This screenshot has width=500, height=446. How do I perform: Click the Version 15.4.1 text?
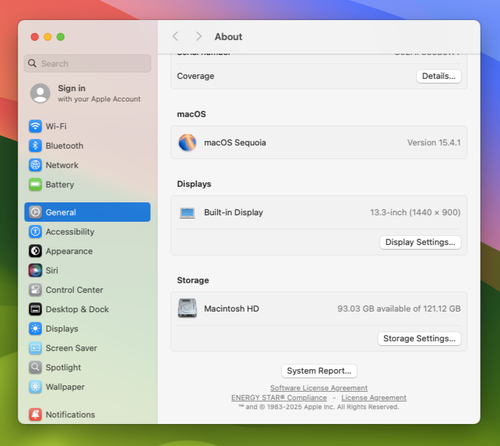pyautogui.click(x=434, y=142)
